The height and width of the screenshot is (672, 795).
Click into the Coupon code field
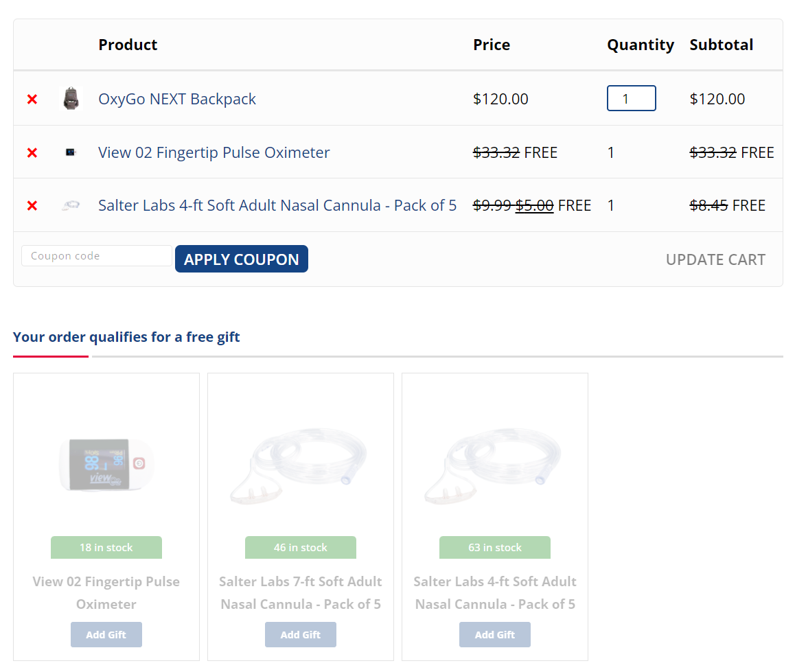(96, 256)
